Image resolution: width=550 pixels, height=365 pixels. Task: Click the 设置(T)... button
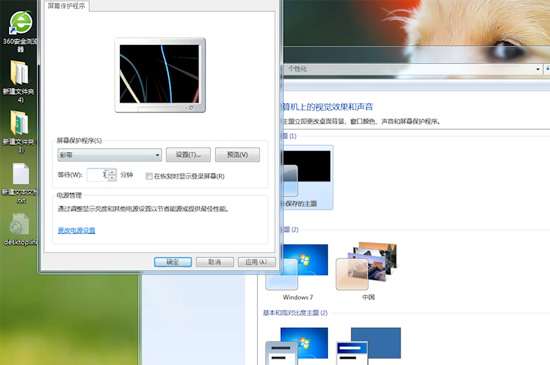point(188,155)
